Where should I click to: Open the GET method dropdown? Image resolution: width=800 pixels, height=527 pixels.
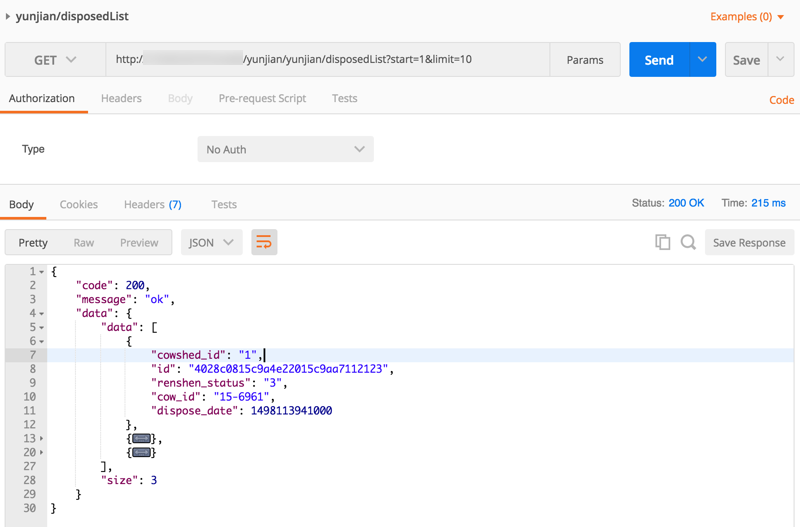click(x=55, y=60)
